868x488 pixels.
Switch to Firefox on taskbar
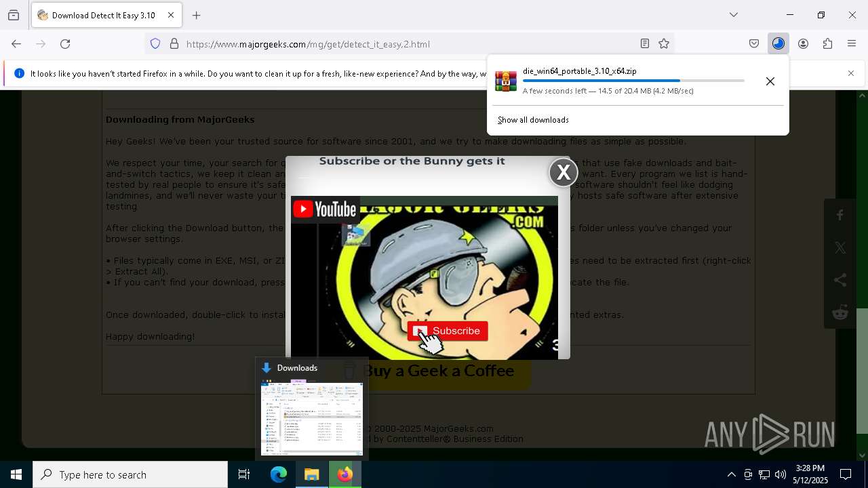pyautogui.click(x=345, y=474)
